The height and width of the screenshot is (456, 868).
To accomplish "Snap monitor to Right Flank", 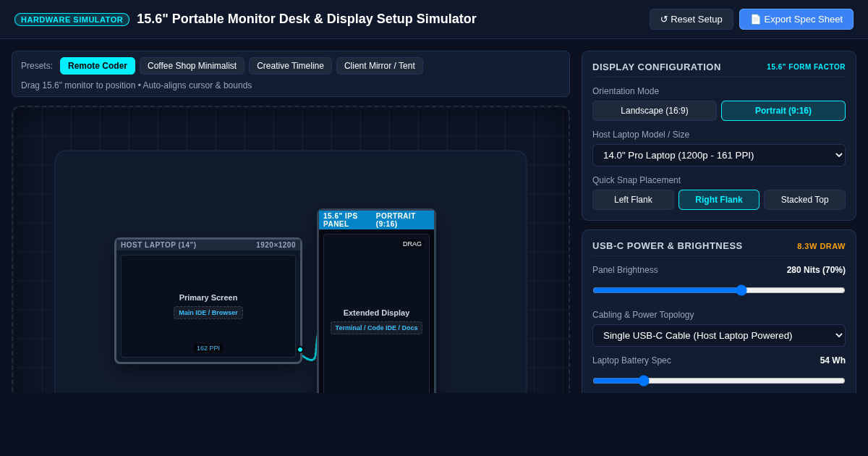I will click(719, 200).
